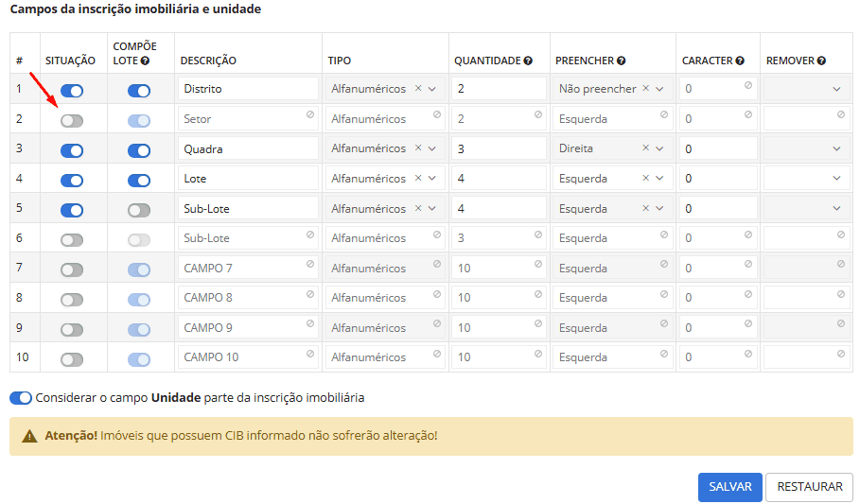Viewport: 860px width, 504px height.
Task: Edit Quantidade value 3 in Quadra row
Action: 499,148
